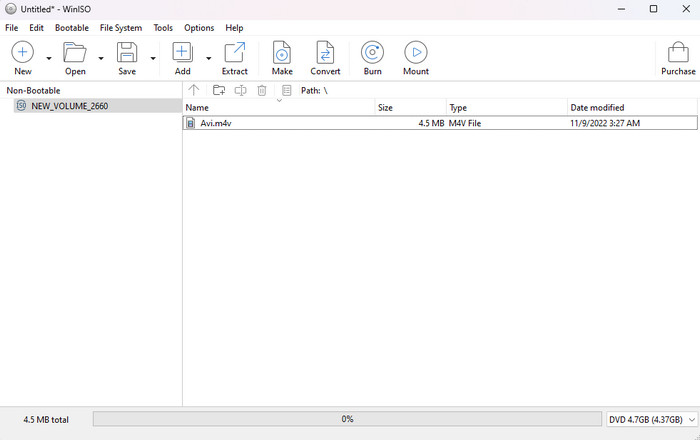The image size is (700, 440).
Task: Open the File System menu
Action: coord(121,28)
